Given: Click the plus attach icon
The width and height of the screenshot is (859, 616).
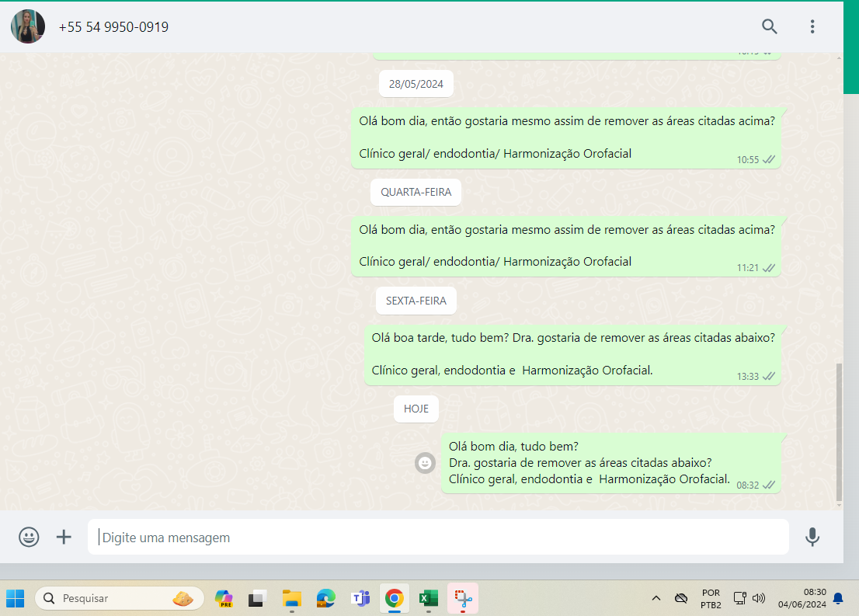Looking at the screenshot, I should [64, 537].
